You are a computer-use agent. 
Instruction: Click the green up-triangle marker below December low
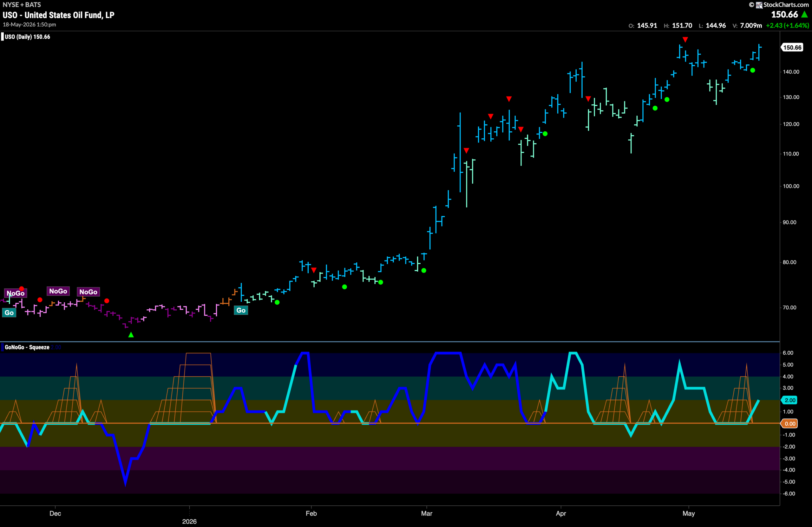tap(131, 335)
